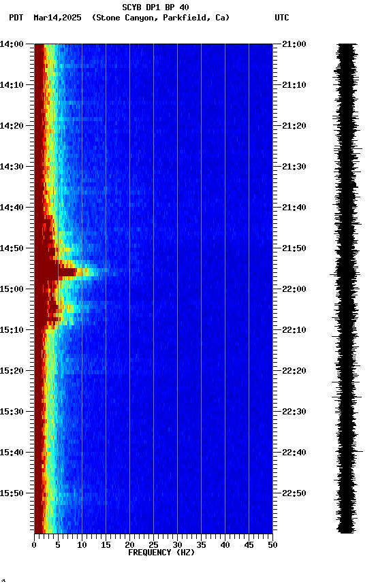Click the '14:50' PDT time label
This screenshot has height=588, width=376.
click(12, 248)
